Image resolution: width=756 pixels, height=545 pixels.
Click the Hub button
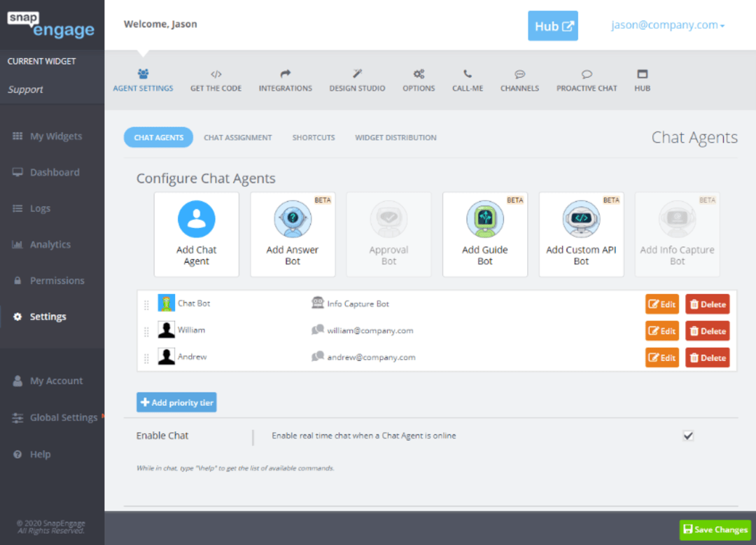pos(553,25)
